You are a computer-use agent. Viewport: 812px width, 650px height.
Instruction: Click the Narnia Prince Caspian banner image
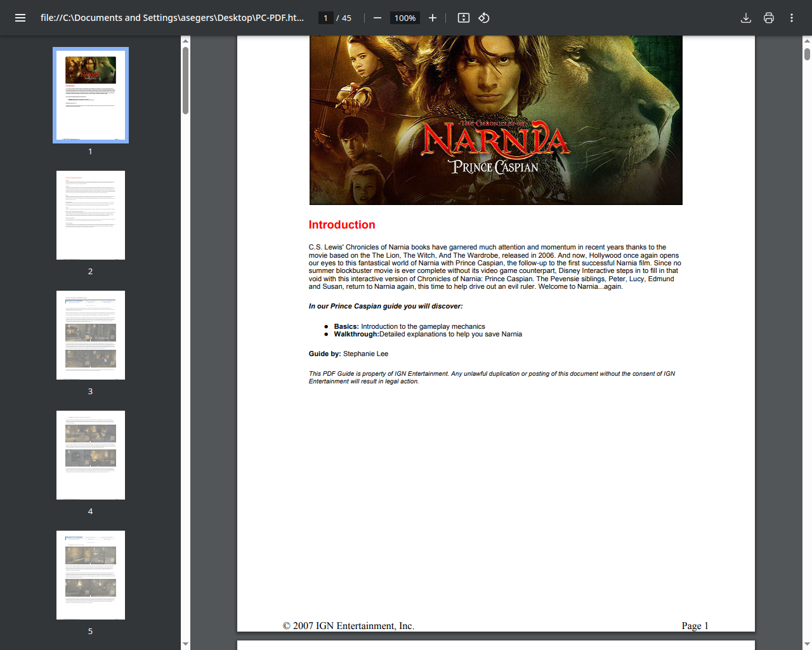496,120
